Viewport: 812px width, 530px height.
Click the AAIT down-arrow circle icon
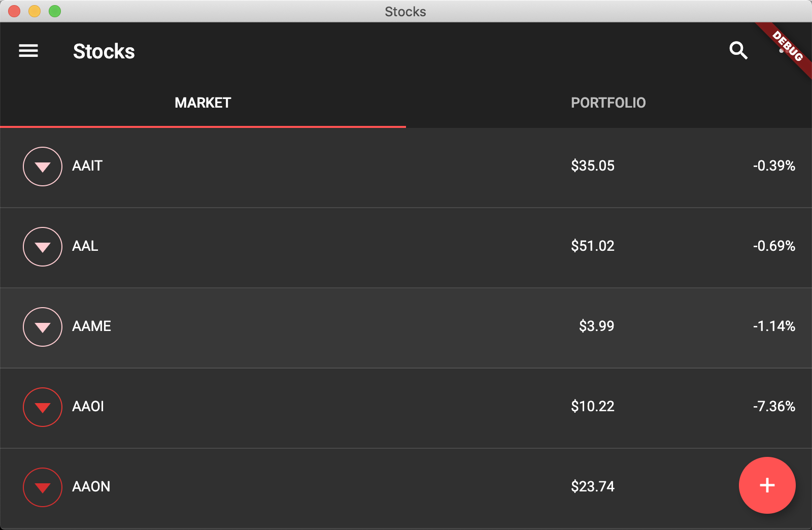coord(43,167)
